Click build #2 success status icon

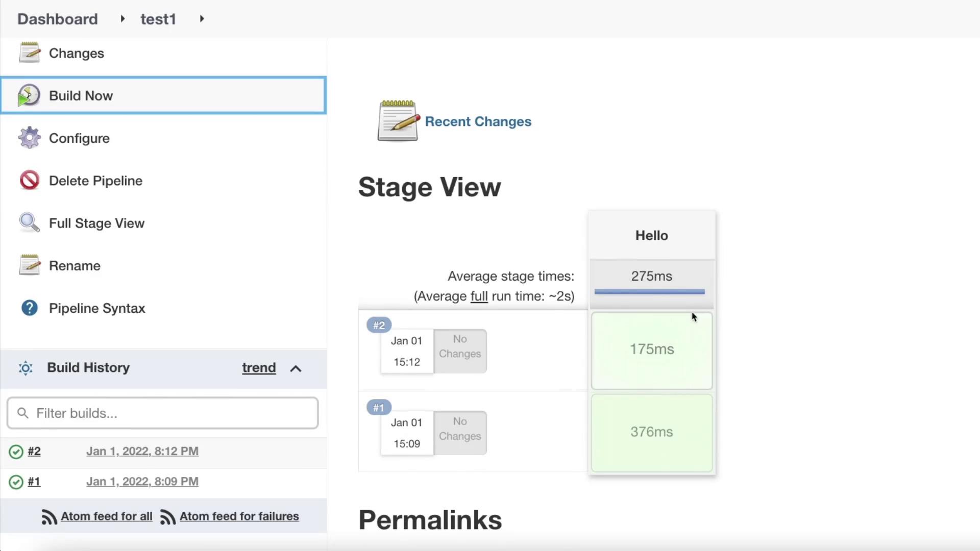[16, 452]
